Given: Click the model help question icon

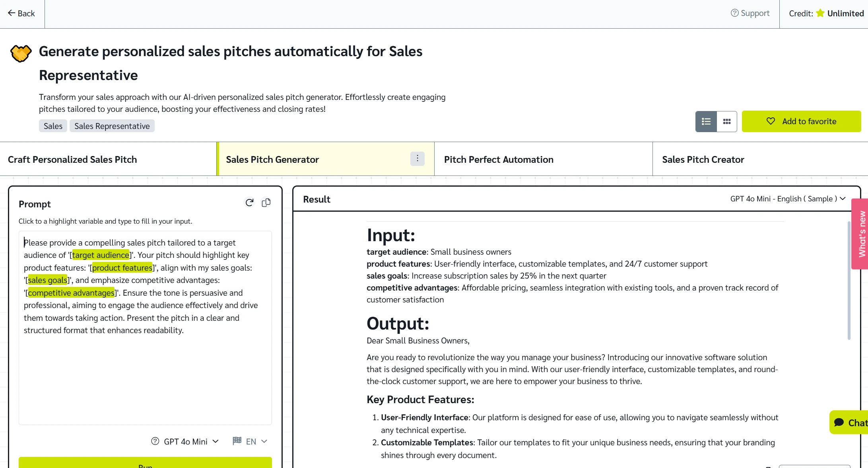Looking at the screenshot, I should tap(155, 441).
